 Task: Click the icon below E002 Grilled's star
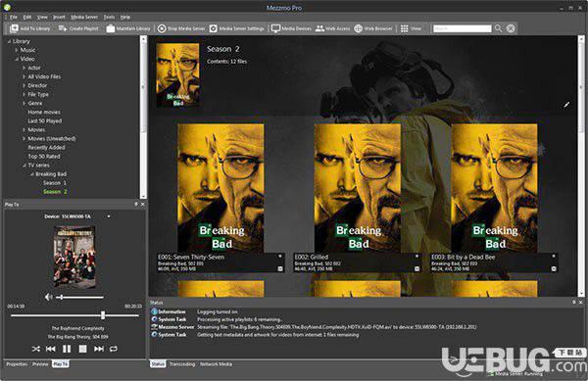pos(417,268)
